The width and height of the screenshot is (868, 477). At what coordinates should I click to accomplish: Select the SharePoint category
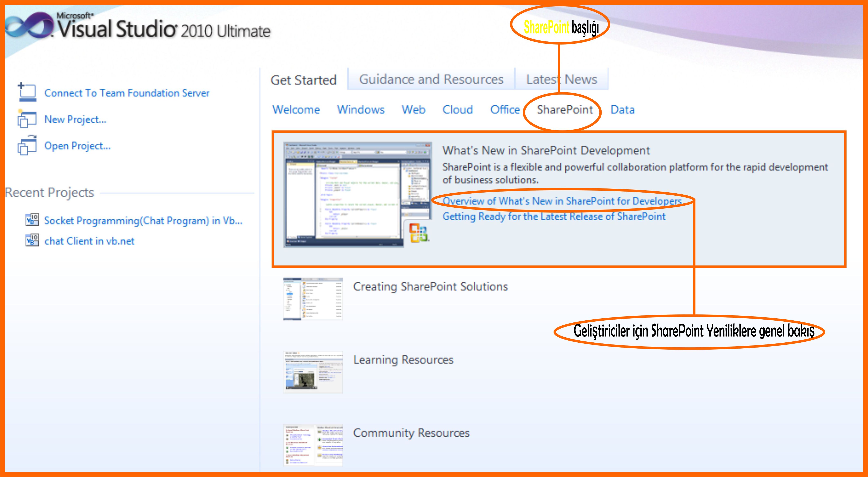coord(565,110)
